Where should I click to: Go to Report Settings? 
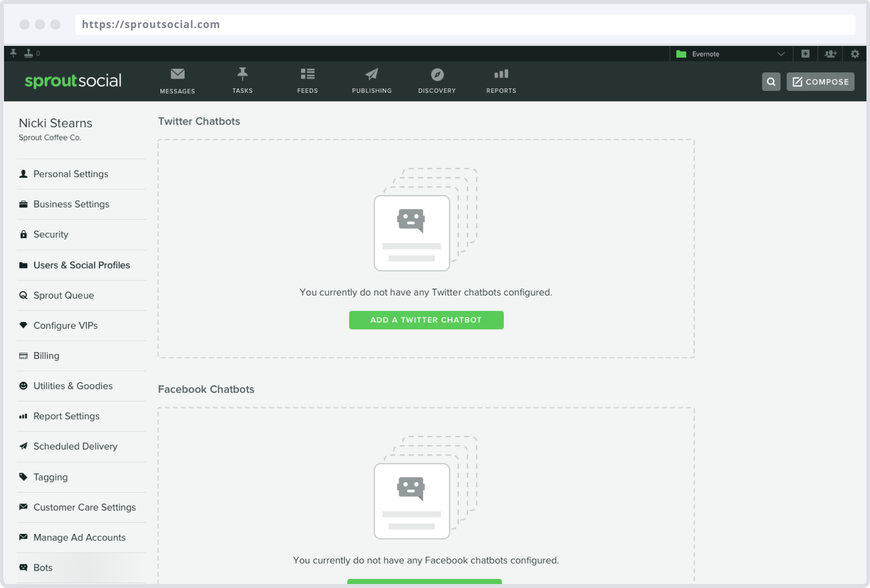pos(81,416)
